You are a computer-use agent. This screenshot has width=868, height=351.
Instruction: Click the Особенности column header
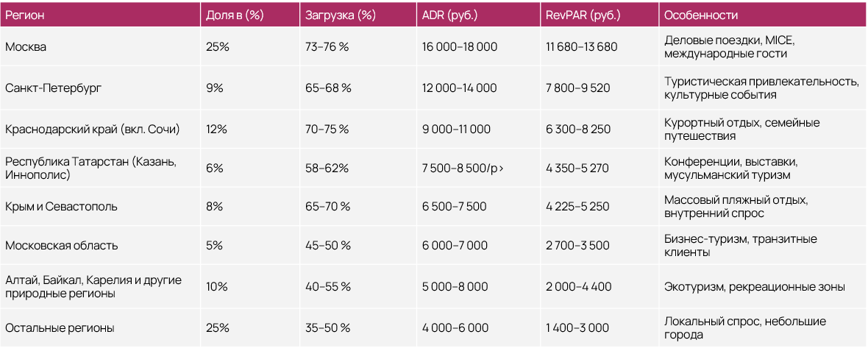701,15
